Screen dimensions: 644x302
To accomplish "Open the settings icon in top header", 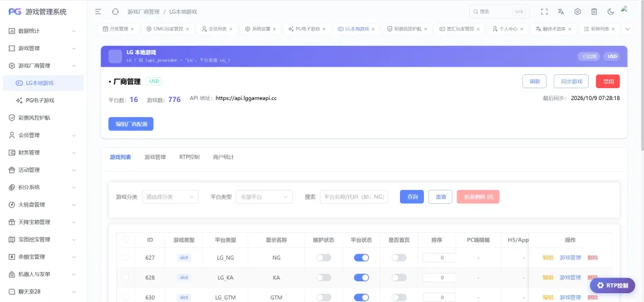I will (577, 12).
